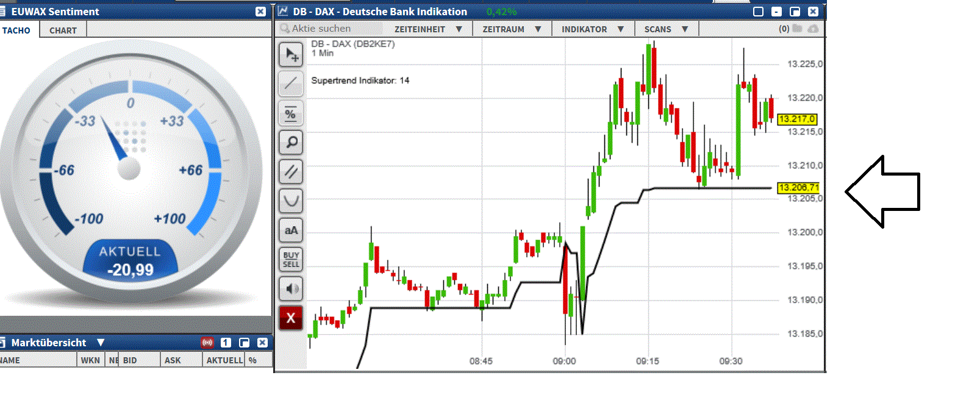This screenshot has height=417, width=980.
Task: Click the empty square icon in chart title bar
Action: tap(758, 12)
